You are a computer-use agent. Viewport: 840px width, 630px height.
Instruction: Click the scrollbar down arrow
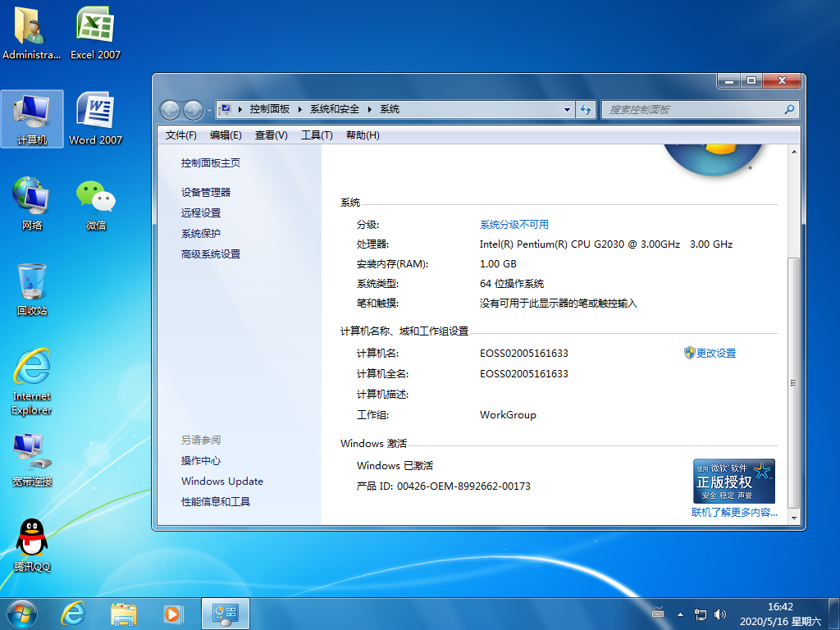(794, 518)
